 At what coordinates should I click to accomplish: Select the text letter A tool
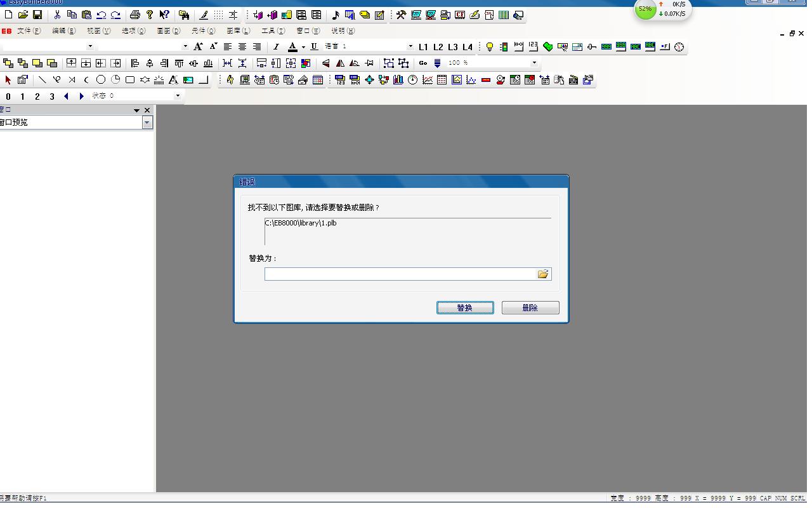click(173, 80)
